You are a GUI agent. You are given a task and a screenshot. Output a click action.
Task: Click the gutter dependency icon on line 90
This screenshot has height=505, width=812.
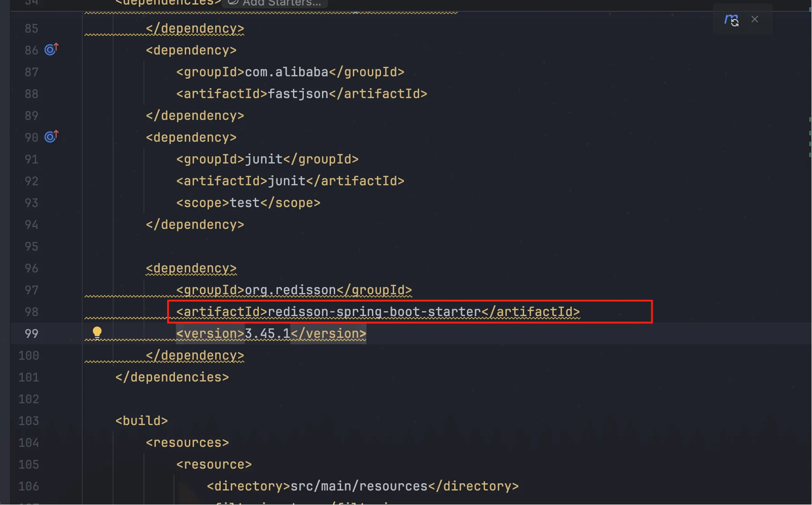51,136
